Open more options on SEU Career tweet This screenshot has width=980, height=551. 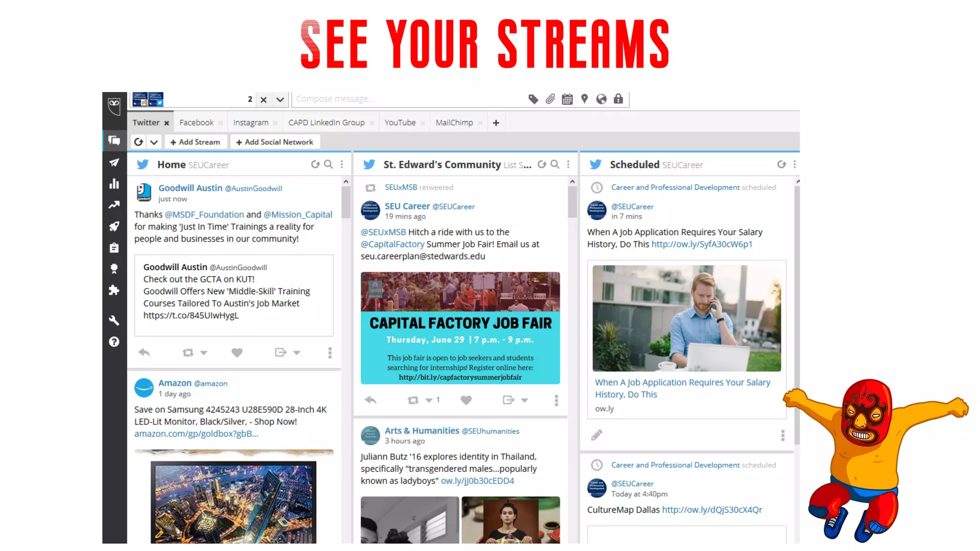pos(556,400)
